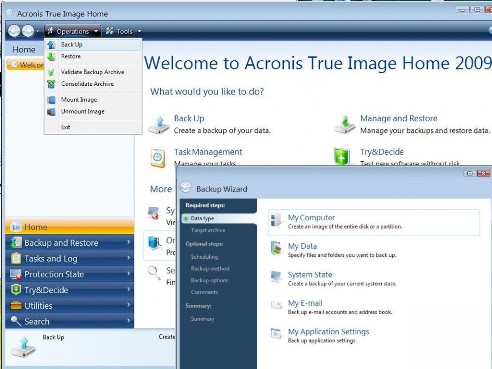Expand the Search sidebar chevron
492x369 pixels.
129,320
